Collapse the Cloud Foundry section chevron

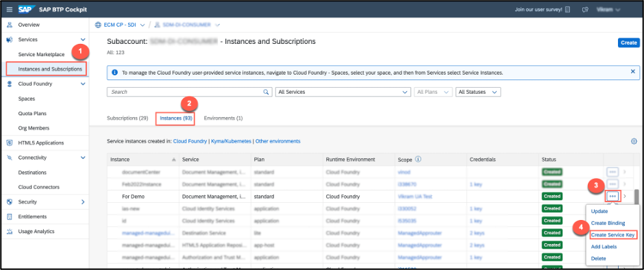pyautogui.click(x=82, y=84)
